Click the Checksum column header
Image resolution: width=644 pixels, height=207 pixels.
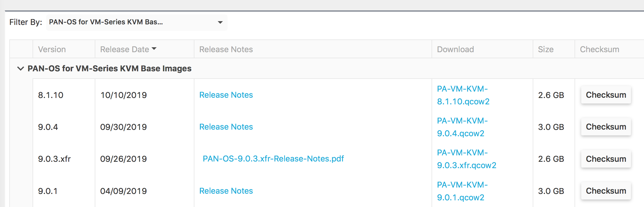599,49
